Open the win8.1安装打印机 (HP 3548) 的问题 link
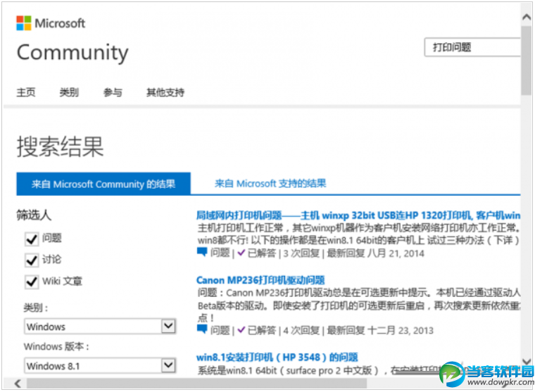The width and height of the screenshot is (535, 392). 277,358
